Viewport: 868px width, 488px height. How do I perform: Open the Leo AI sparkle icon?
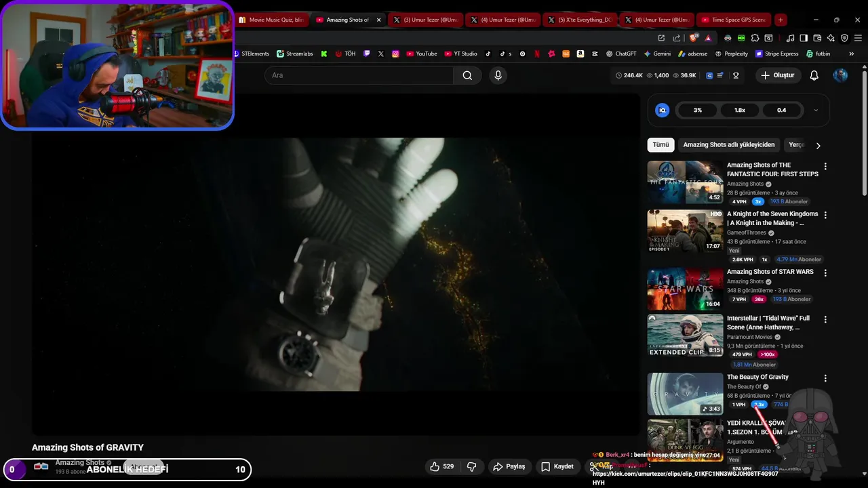pos(831,38)
